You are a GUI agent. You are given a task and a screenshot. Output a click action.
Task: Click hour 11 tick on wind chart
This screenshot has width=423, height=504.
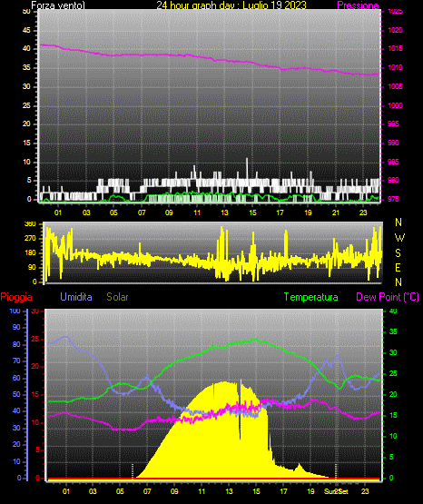[197, 212]
